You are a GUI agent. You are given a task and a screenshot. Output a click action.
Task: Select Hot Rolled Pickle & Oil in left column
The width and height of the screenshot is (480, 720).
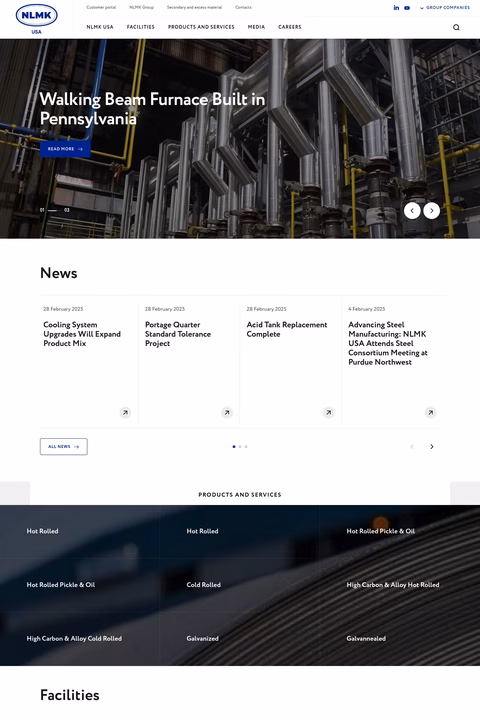(x=61, y=585)
